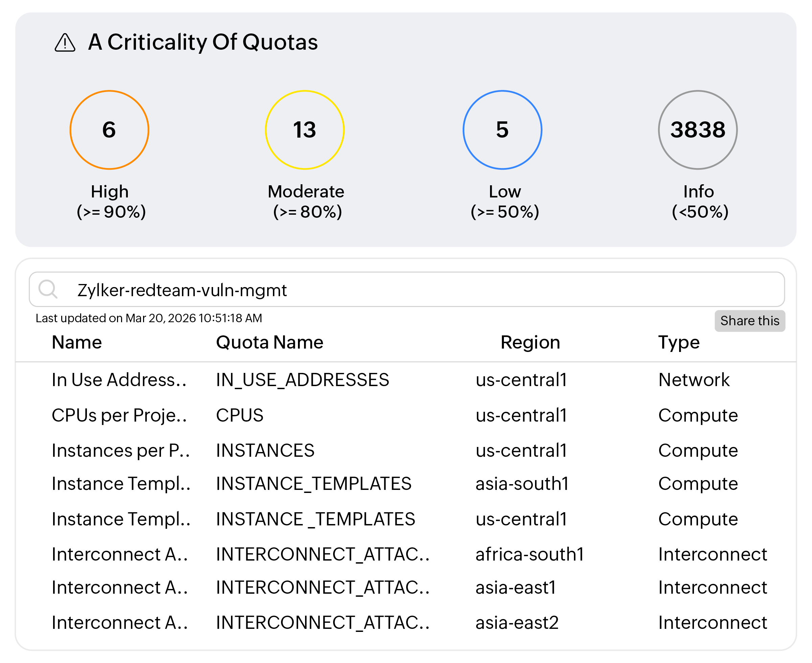812x663 pixels.
Task: Click the IN_USE_ADDRESSES quota name cell
Action: 302,380
